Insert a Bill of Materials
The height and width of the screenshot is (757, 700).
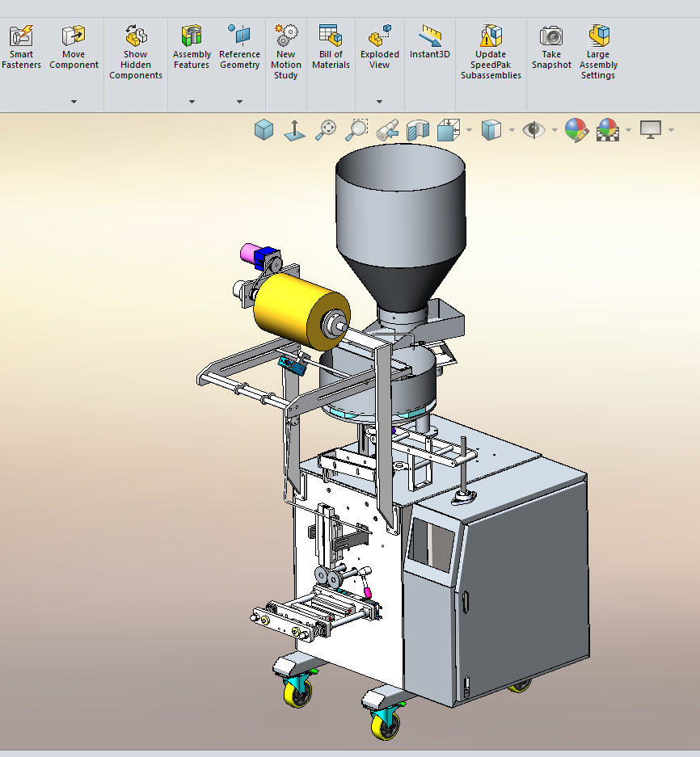pos(331,48)
